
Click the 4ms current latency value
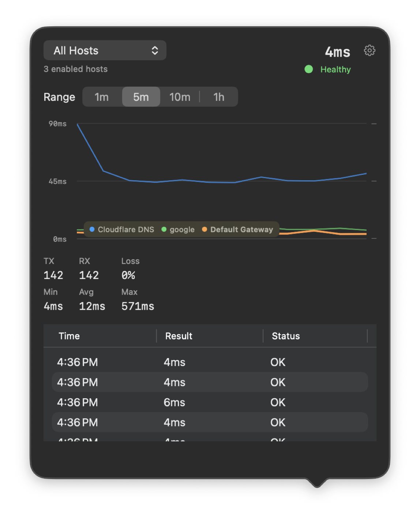pyautogui.click(x=338, y=52)
